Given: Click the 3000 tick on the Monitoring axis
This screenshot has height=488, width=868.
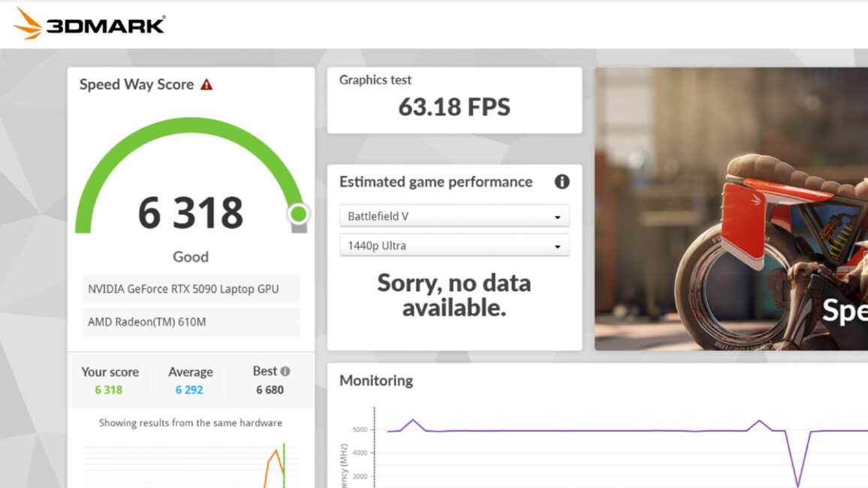Looking at the screenshot, I should click(360, 477).
